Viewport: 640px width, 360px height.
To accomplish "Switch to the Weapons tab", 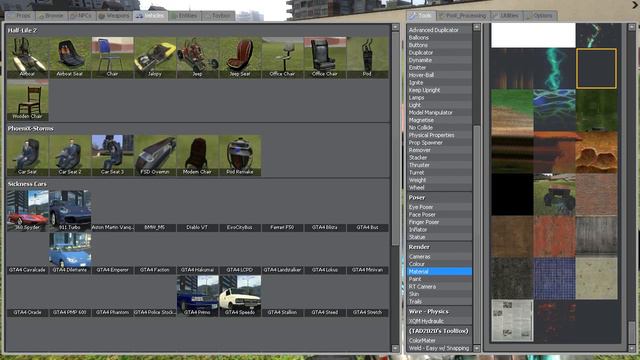I will pyautogui.click(x=114, y=16).
